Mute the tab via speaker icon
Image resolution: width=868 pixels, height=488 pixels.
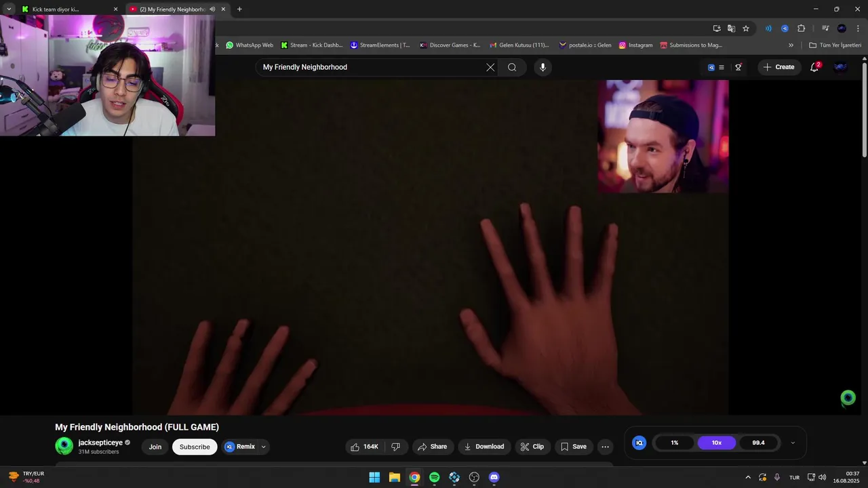212,9
